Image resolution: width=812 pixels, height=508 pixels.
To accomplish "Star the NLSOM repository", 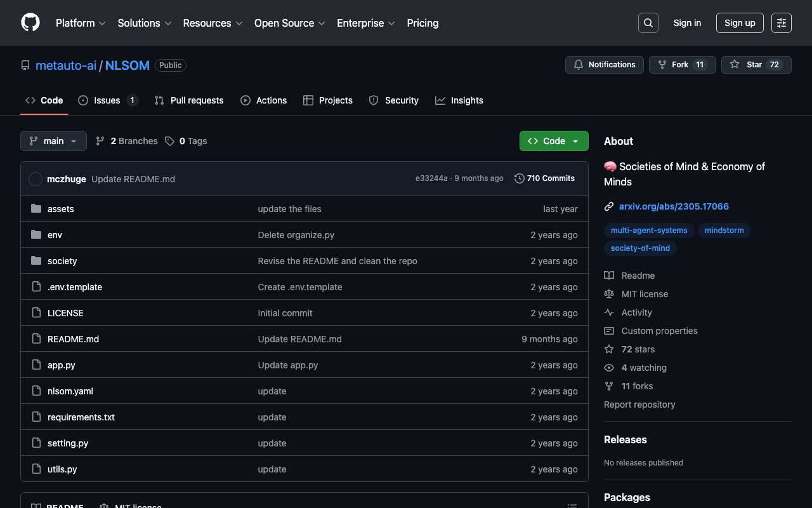I will pos(756,65).
